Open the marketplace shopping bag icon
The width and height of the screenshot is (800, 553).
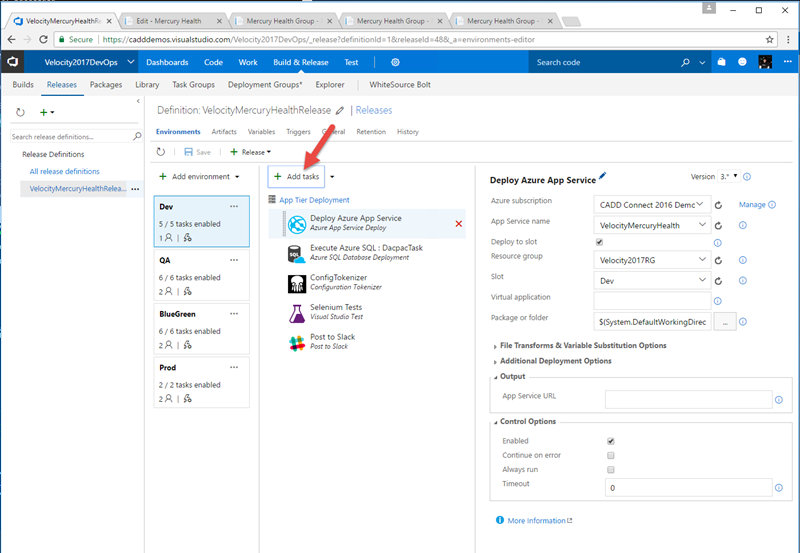coord(721,62)
